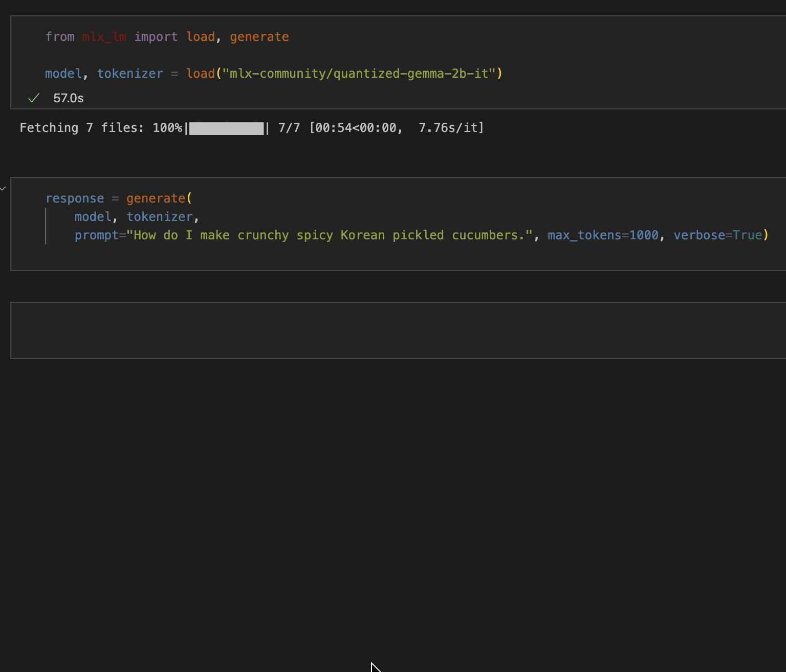Click the from keyword in the import line
The width and height of the screenshot is (786, 672).
60,36
